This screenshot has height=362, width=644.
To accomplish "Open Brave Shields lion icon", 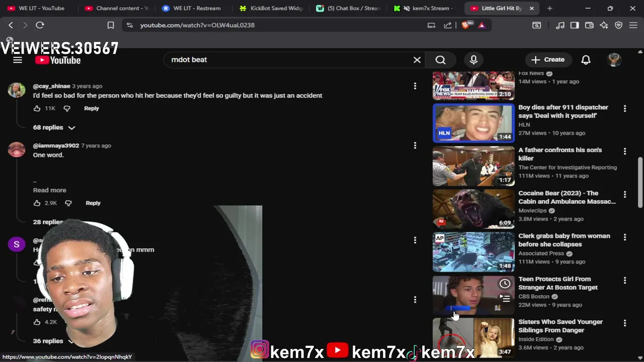I will pos(466,25).
